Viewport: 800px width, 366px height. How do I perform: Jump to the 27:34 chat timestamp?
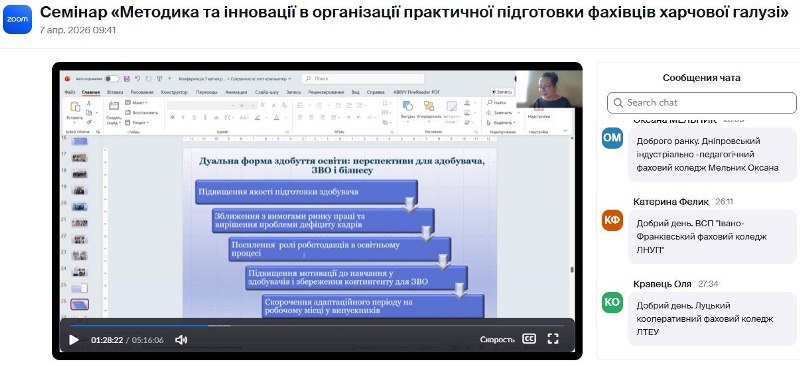tap(708, 284)
